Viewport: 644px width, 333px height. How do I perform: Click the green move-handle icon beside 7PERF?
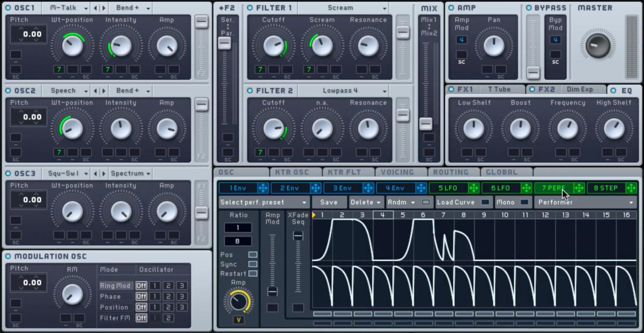(x=579, y=188)
